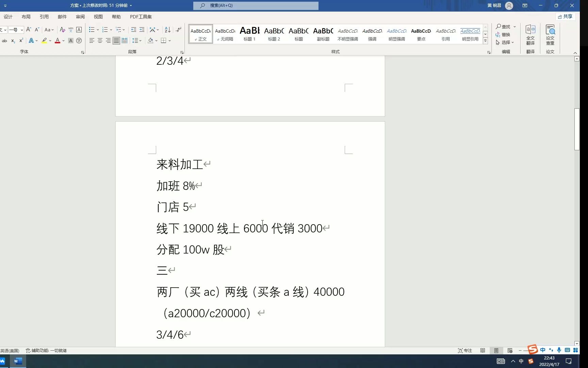Open the font size dropdown
The width and height of the screenshot is (588, 368).
click(x=22, y=30)
